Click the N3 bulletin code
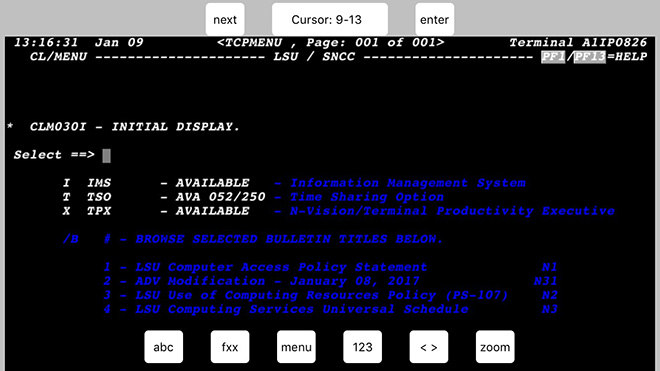This screenshot has width=660, height=371. [x=549, y=309]
